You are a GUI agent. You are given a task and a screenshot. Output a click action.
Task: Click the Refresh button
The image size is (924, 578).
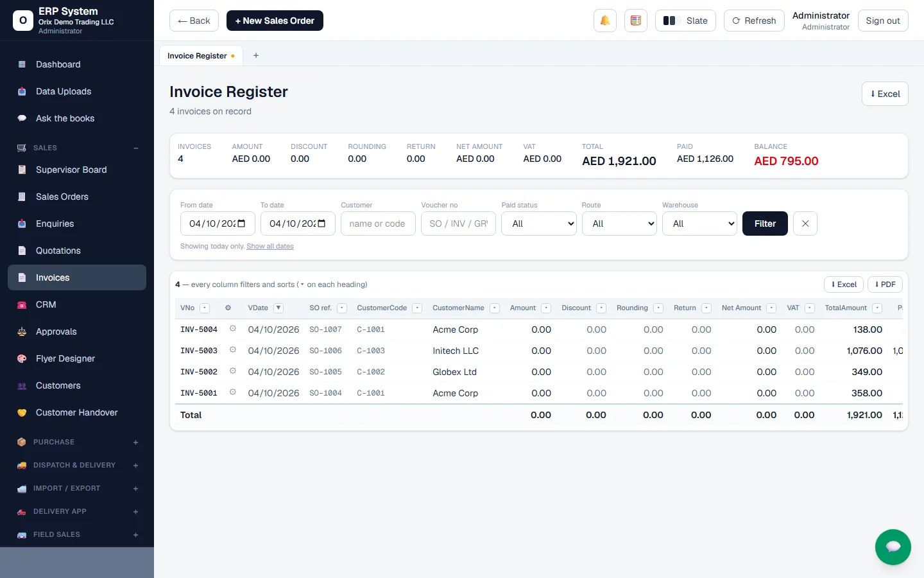point(754,21)
